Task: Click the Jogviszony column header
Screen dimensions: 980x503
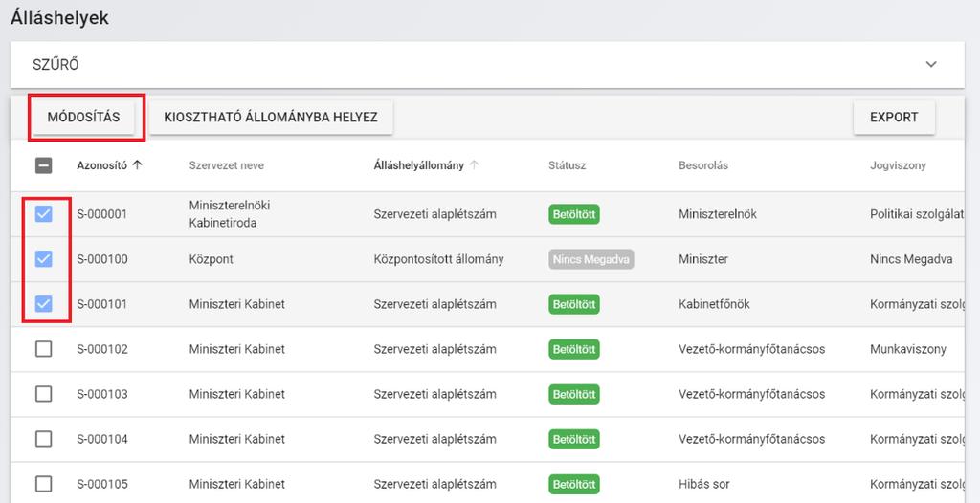Action: 898,165
